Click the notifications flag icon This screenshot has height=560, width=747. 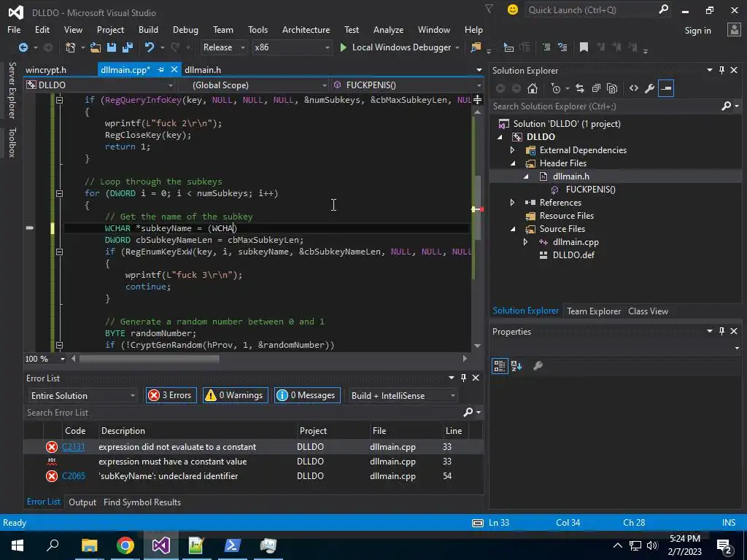click(489, 9)
